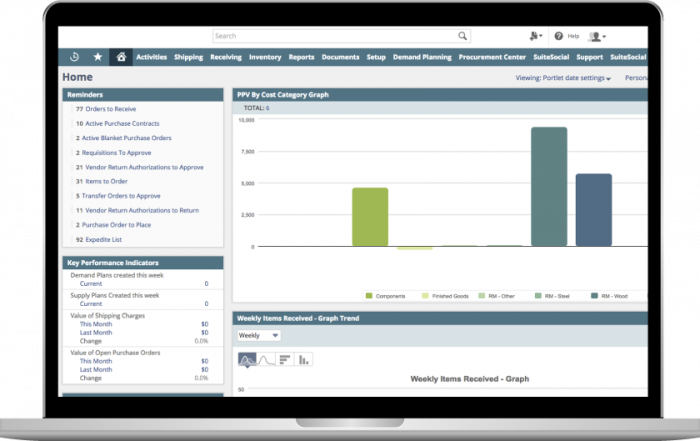Viewport: 700px width, 441px height.
Task: Open the Receiving menu
Action: tap(226, 57)
